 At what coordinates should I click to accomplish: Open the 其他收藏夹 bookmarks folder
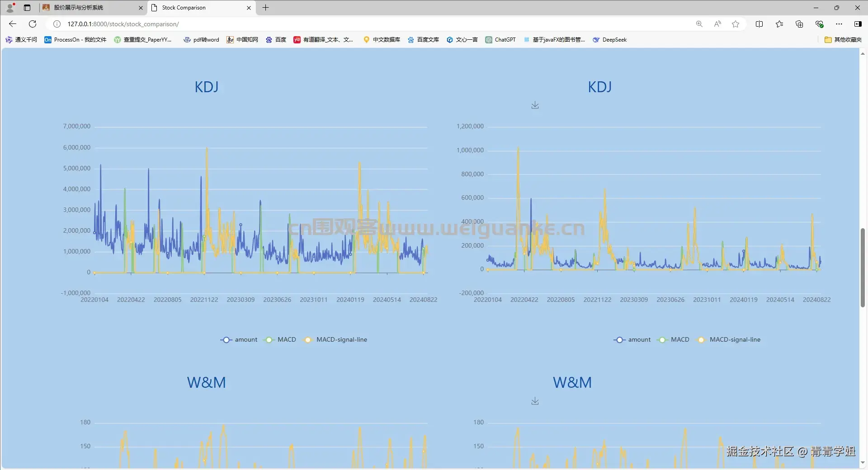click(x=843, y=40)
